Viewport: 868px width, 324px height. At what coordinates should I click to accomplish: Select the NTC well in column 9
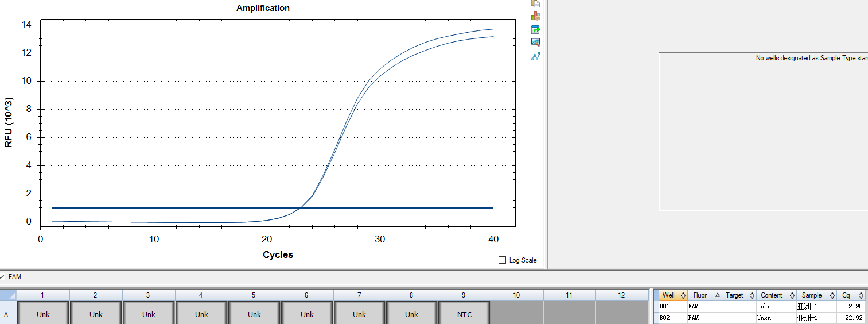tap(464, 314)
